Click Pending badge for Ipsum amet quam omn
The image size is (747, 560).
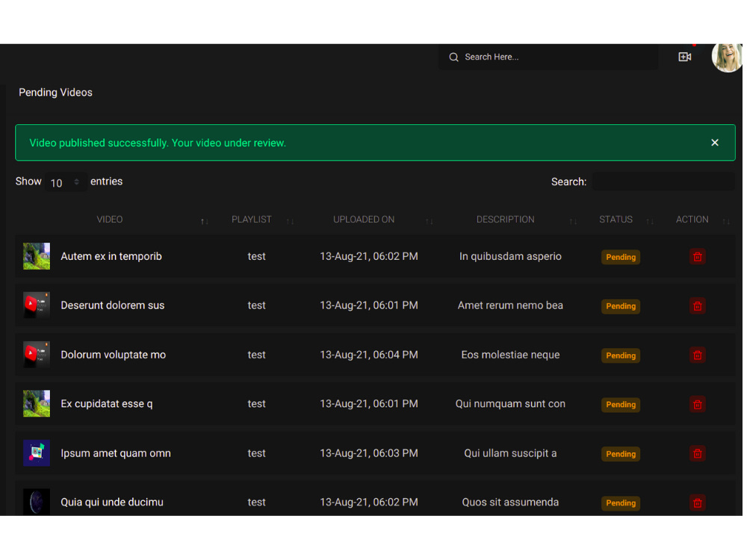tap(621, 454)
